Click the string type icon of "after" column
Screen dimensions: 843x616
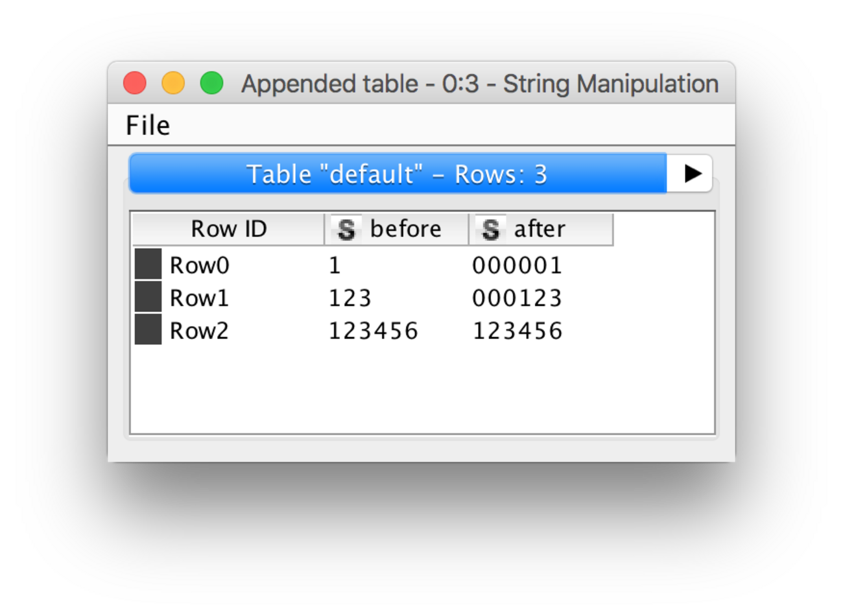click(491, 229)
